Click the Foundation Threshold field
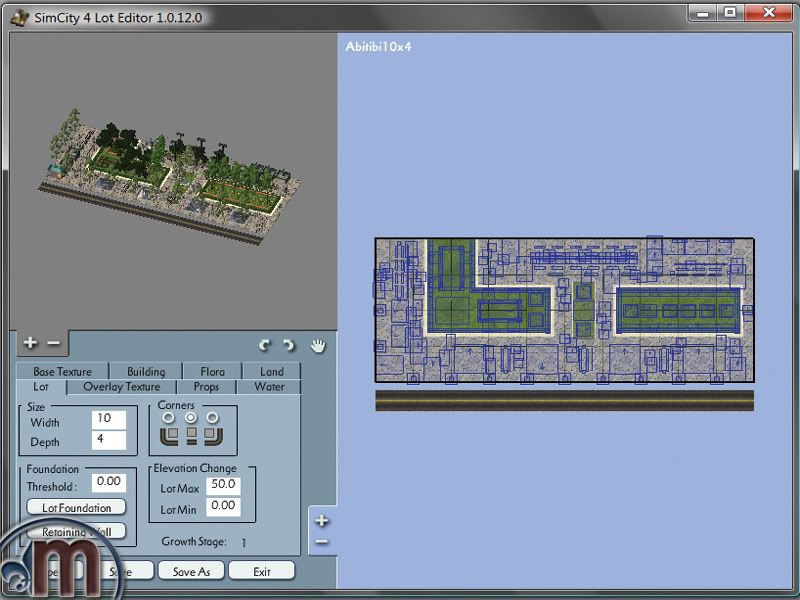Viewport: 800px width, 600px height. click(109, 482)
